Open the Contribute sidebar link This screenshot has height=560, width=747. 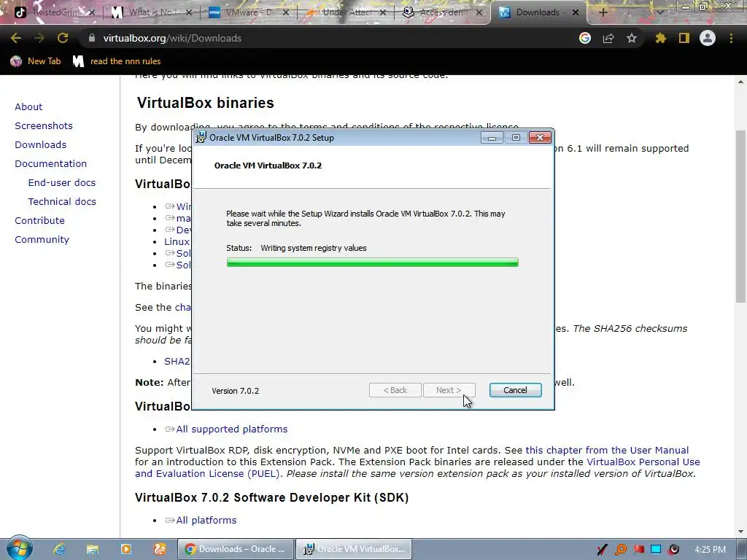point(39,220)
